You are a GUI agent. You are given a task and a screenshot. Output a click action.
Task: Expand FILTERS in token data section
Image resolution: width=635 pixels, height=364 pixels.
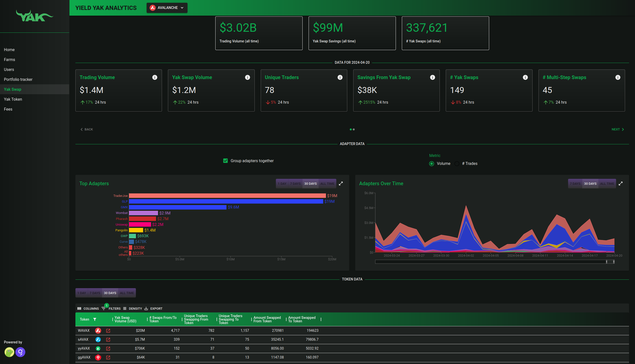pos(110,308)
